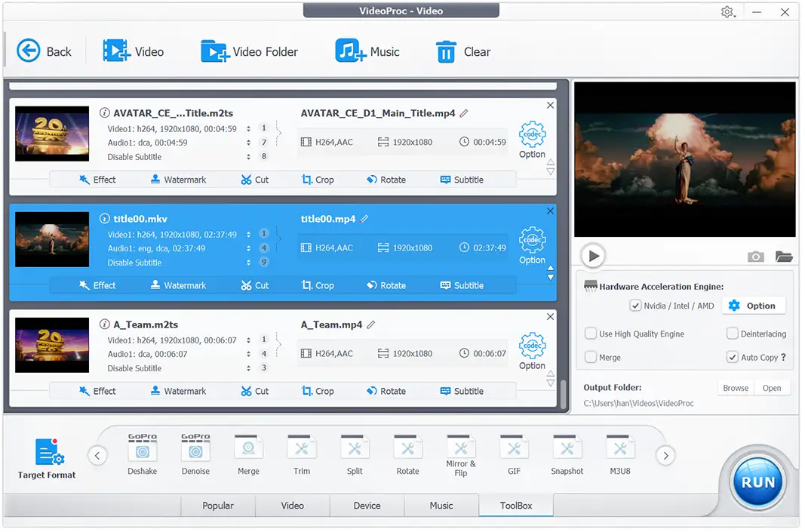
Task: Select the Denoise tool in the toolbox
Action: (195, 451)
